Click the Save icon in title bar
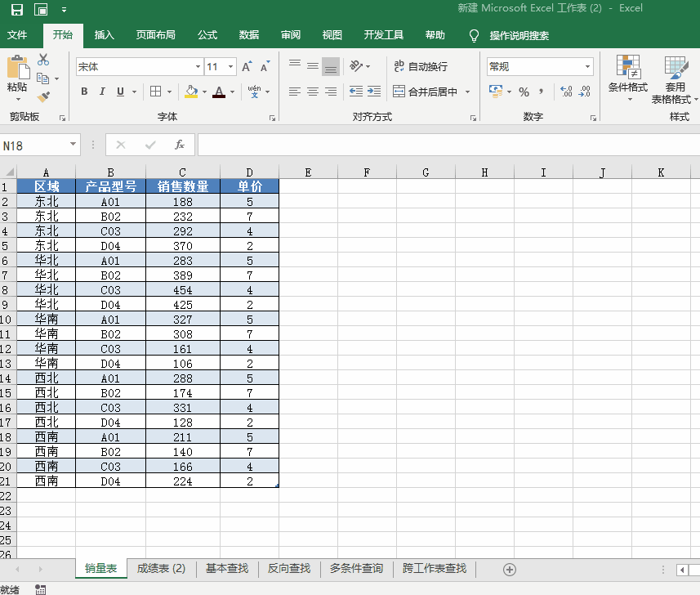This screenshot has height=595, width=700. point(16,9)
